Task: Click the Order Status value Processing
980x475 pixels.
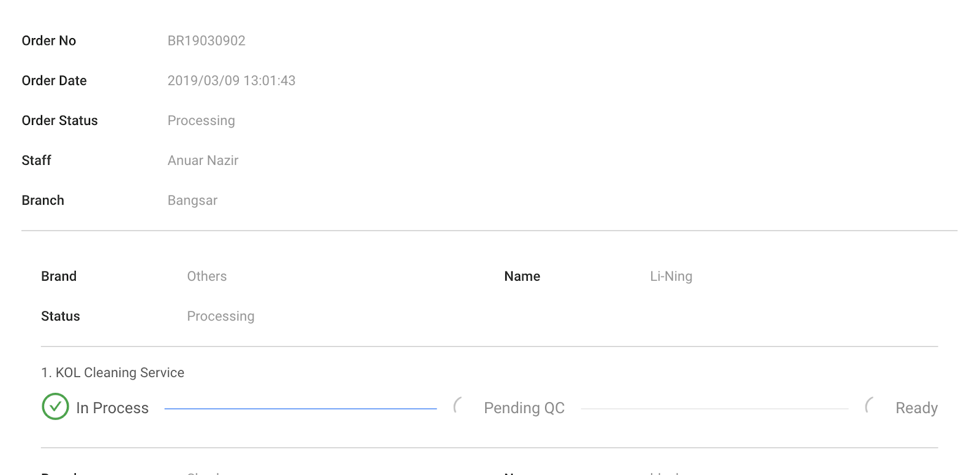Action: [201, 121]
